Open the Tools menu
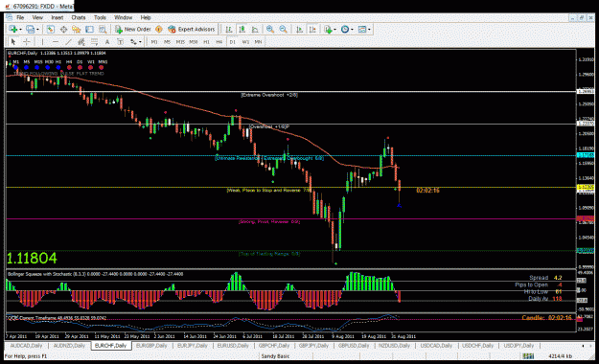599x364 pixels. pyautogui.click(x=100, y=17)
